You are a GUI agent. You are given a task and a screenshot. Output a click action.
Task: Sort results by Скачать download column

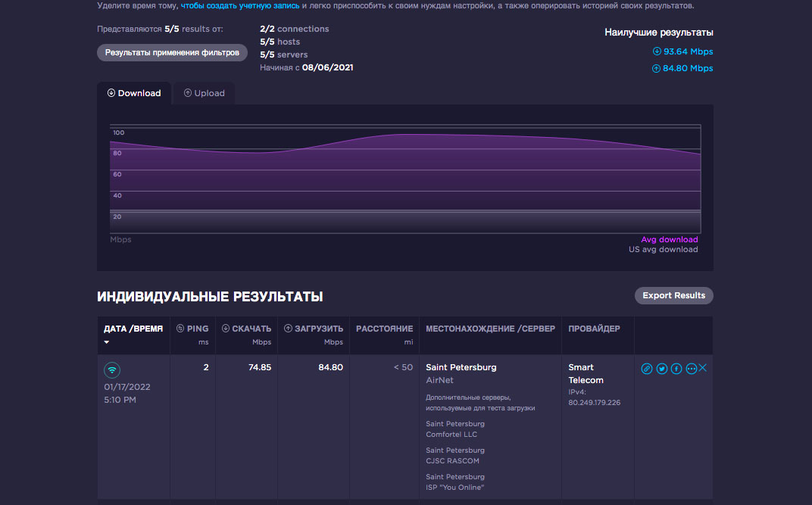point(246,329)
